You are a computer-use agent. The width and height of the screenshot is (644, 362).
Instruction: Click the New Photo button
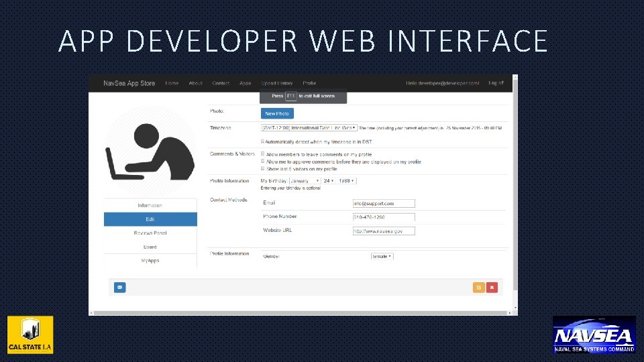pyautogui.click(x=277, y=113)
